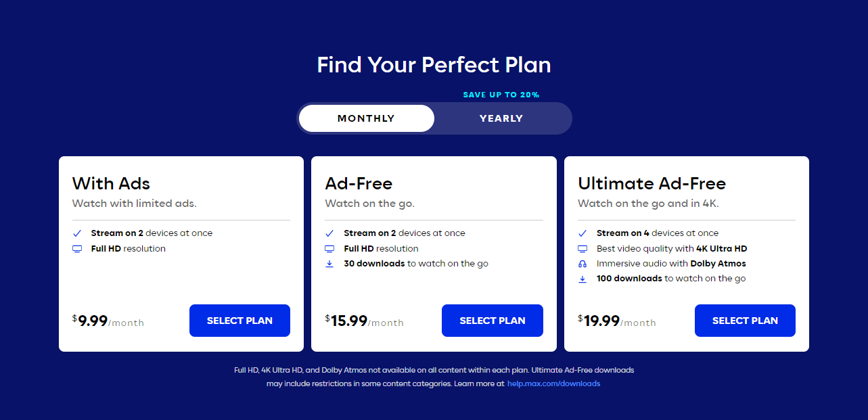Select the Monthly billing option
This screenshot has height=420, width=868.
[366, 118]
